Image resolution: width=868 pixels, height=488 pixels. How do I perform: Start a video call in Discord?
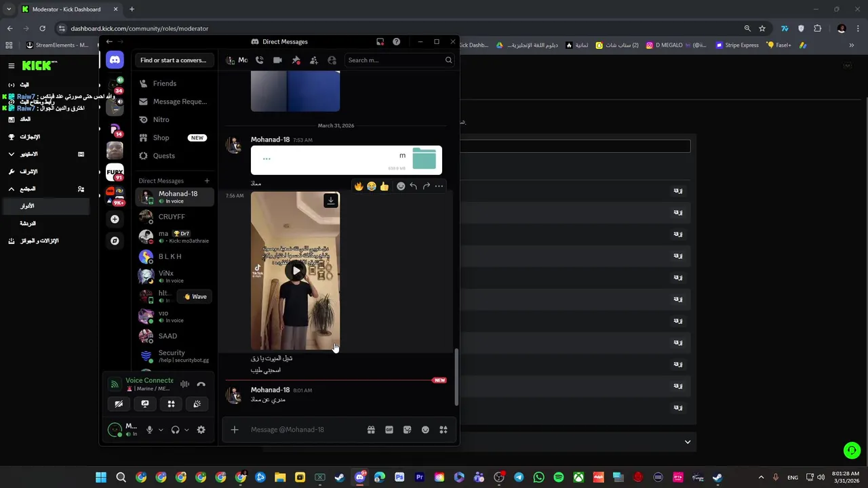point(277,60)
